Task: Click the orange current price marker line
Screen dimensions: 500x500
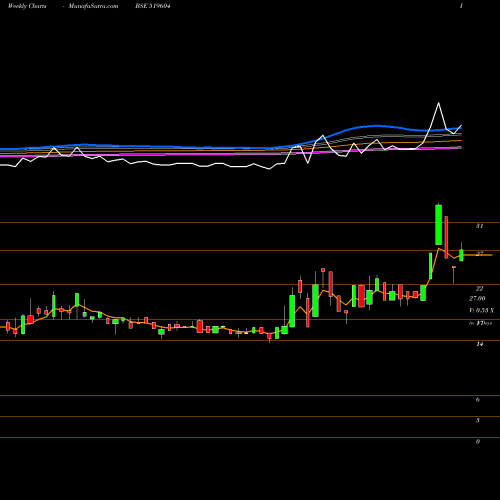Action: click(478, 255)
